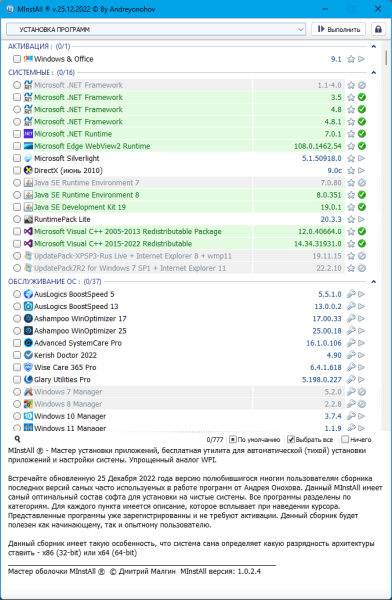The height and width of the screenshot is (600, 392).
Task: Collapse the ОБСЛУЖИВАНИЕ ОС section
Action: pos(374,281)
